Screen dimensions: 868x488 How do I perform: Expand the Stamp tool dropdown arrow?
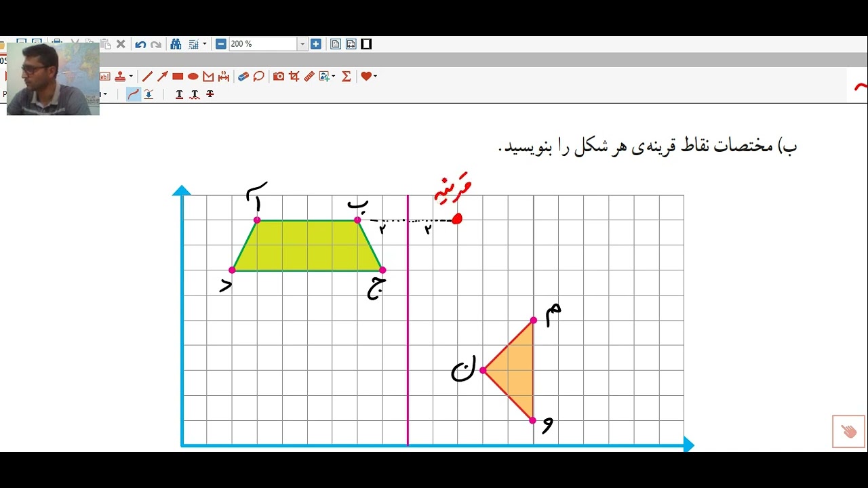click(130, 77)
